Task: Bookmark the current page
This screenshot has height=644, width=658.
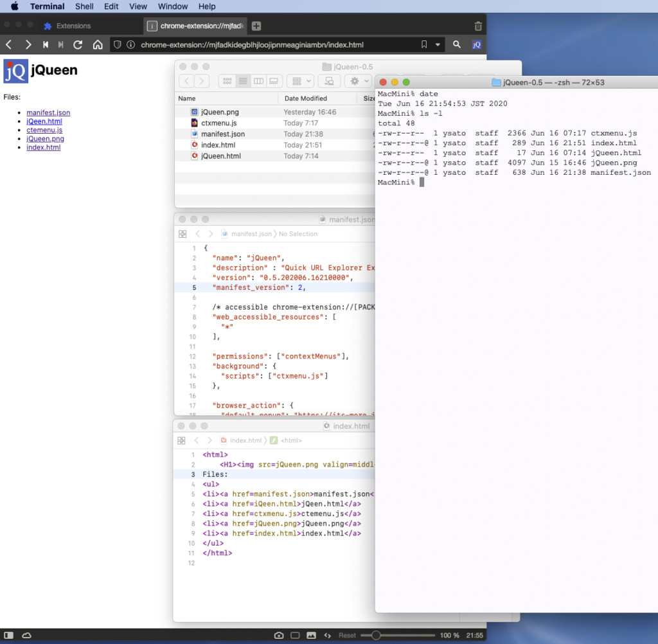Action: (x=423, y=44)
